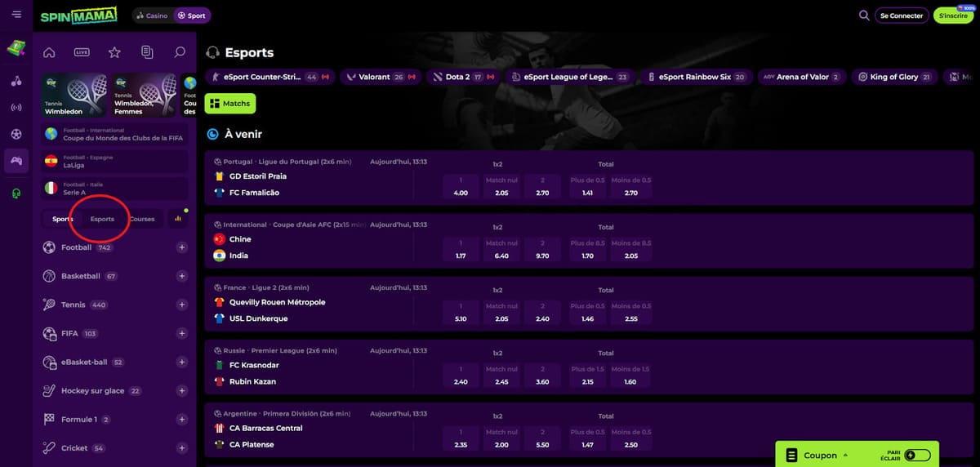Click the clock icon beside À venir

tap(212, 134)
